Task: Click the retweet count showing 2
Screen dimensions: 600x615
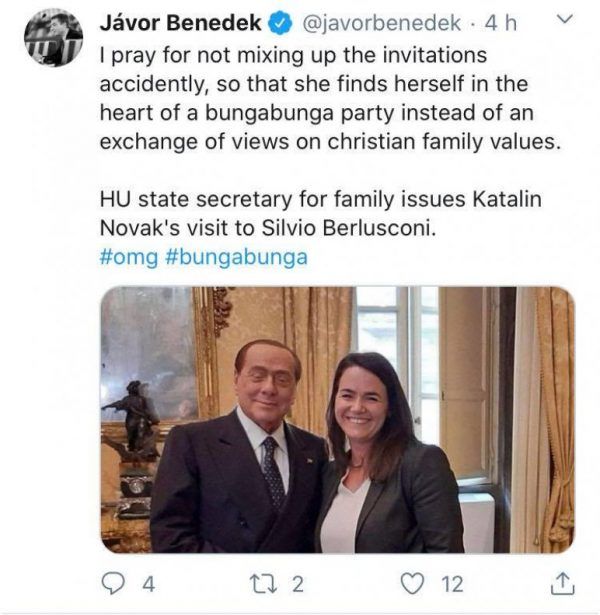Action: (297, 581)
